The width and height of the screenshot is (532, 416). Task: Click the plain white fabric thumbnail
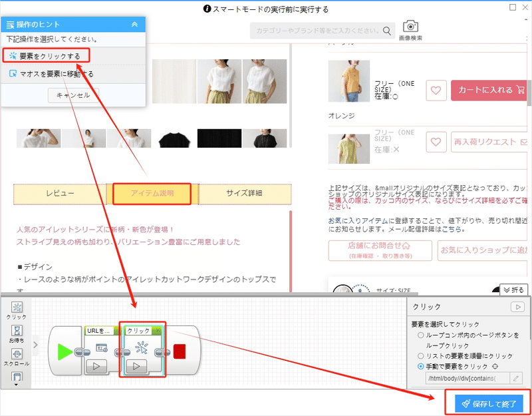click(x=174, y=81)
